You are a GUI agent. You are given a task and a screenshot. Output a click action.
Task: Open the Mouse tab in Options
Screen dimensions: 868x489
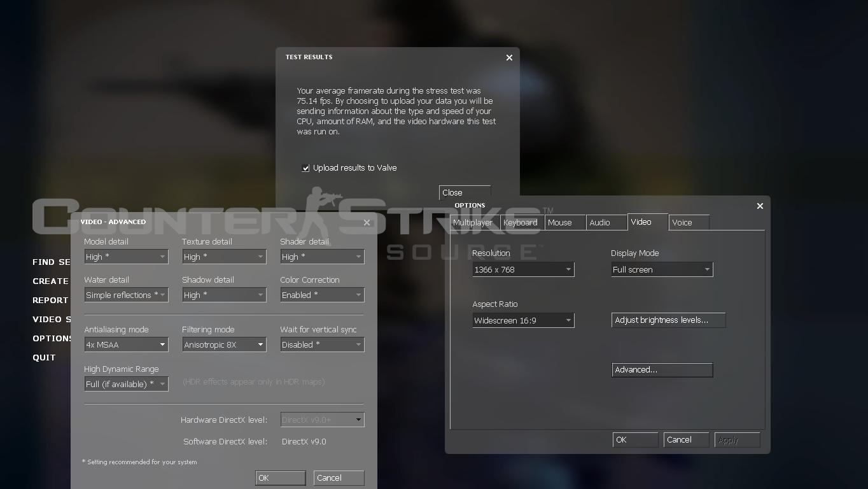pyautogui.click(x=564, y=222)
